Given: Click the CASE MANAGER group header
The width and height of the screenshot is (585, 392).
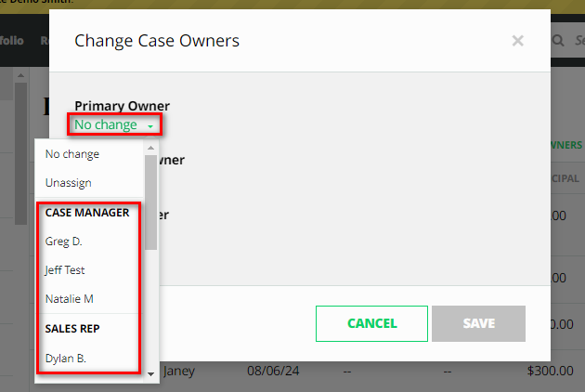Looking at the screenshot, I should (x=87, y=212).
